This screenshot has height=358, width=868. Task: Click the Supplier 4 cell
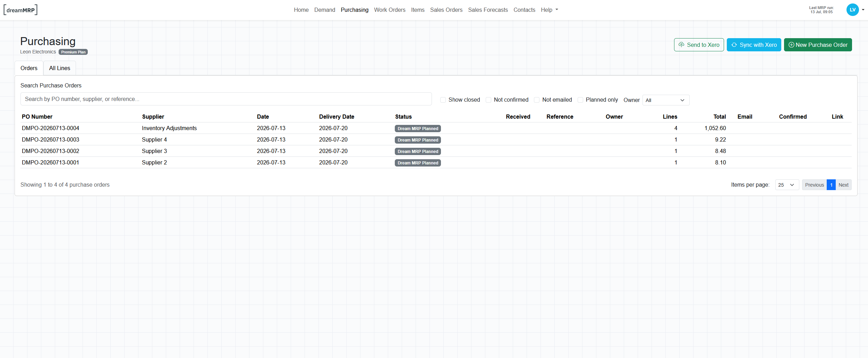click(154, 139)
